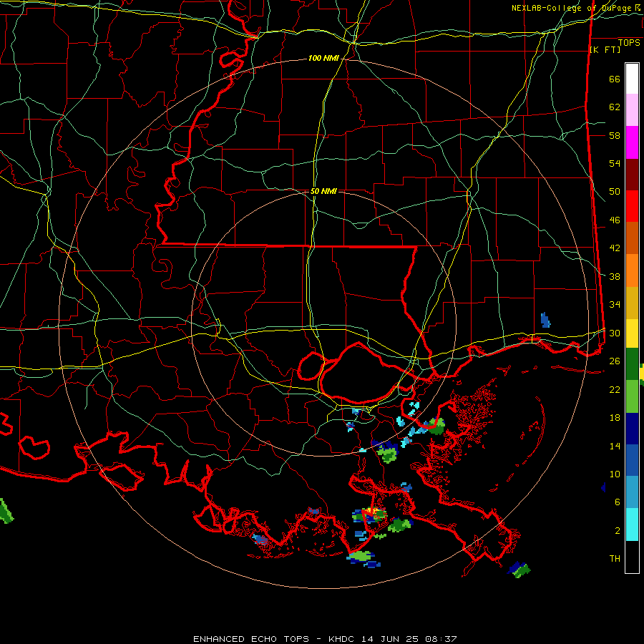This screenshot has width=644, height=644.
Task: Pick the magenta legend color band
Action: pos(632,142)
